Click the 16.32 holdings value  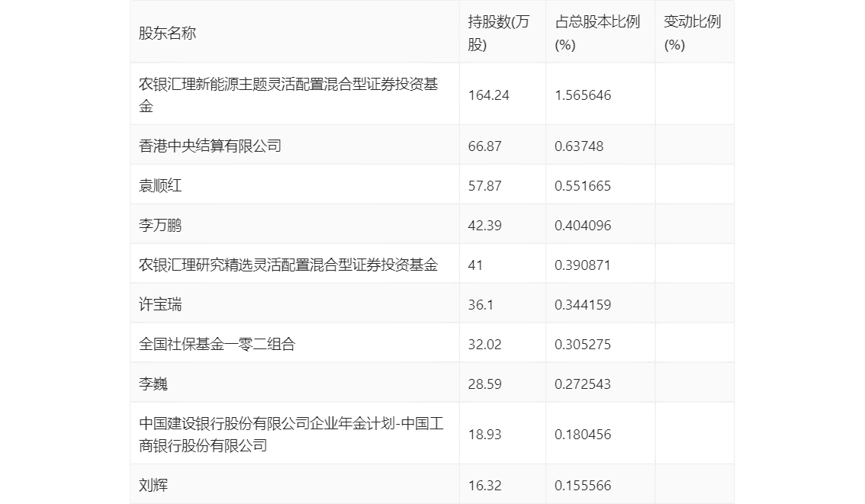tap(485, 486)
